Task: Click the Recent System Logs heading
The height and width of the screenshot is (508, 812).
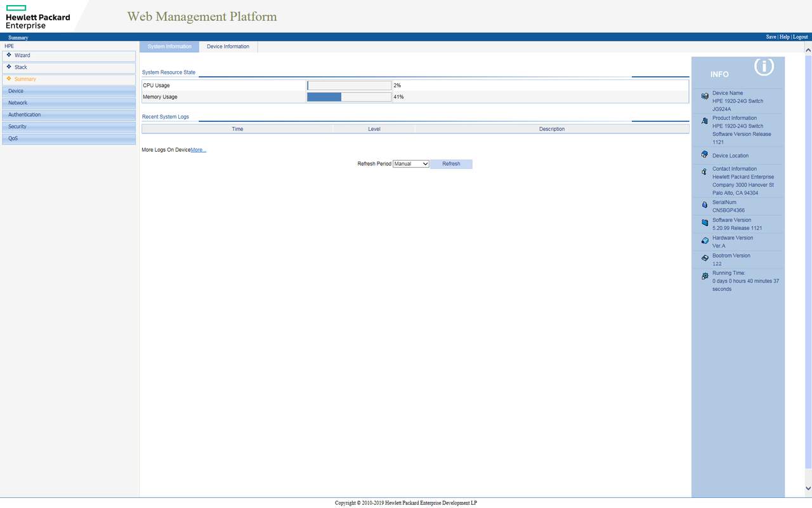Action: (x=166, y=117)
